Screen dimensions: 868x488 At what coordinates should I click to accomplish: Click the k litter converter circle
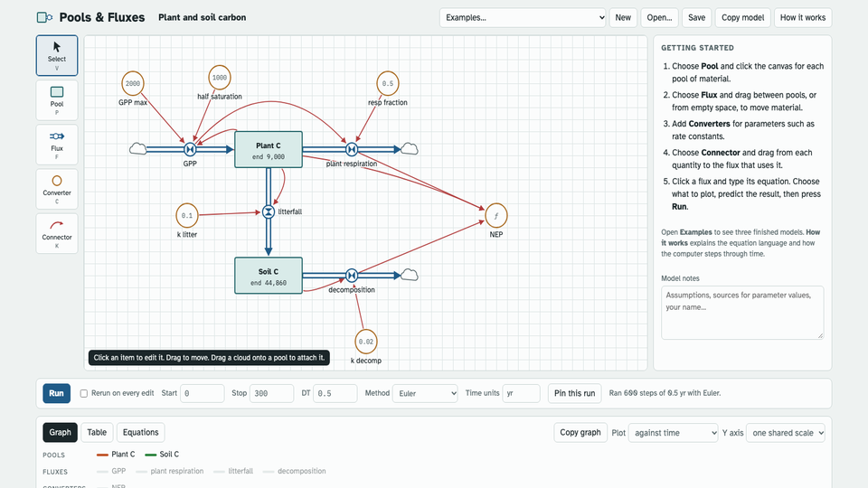(x=187, y=215)
